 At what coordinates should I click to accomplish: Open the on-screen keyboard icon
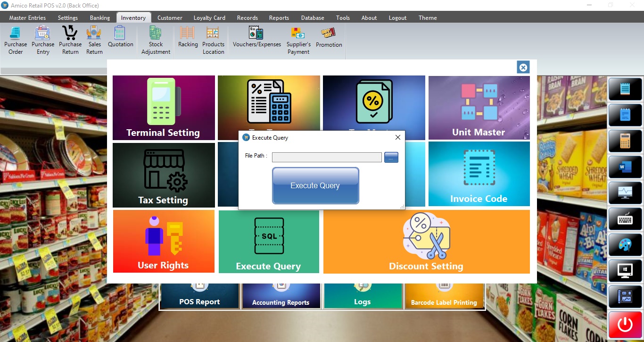click(625, 219)
